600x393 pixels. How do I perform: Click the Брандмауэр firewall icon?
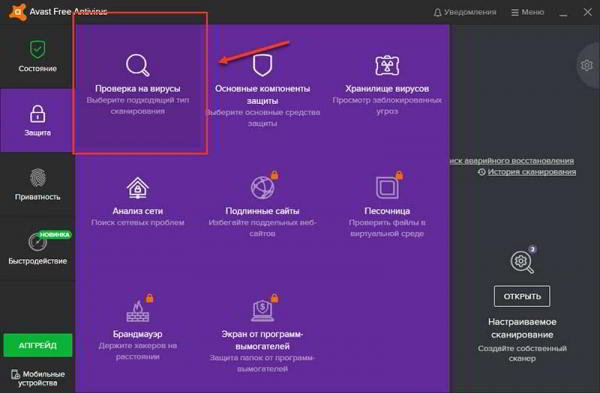click(138, 311)
